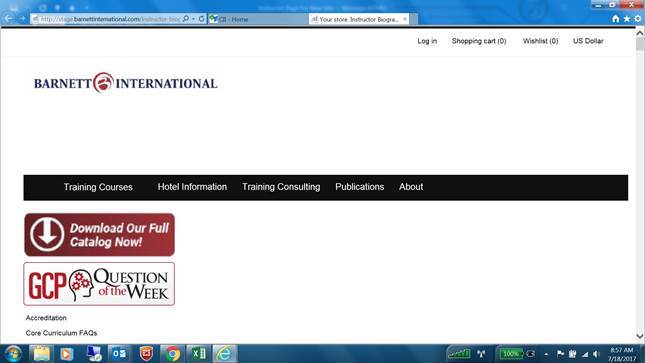Viewport: 645px width, 363px height.
Task: Open Favorites with the star icon
Action: click(626, 19)
